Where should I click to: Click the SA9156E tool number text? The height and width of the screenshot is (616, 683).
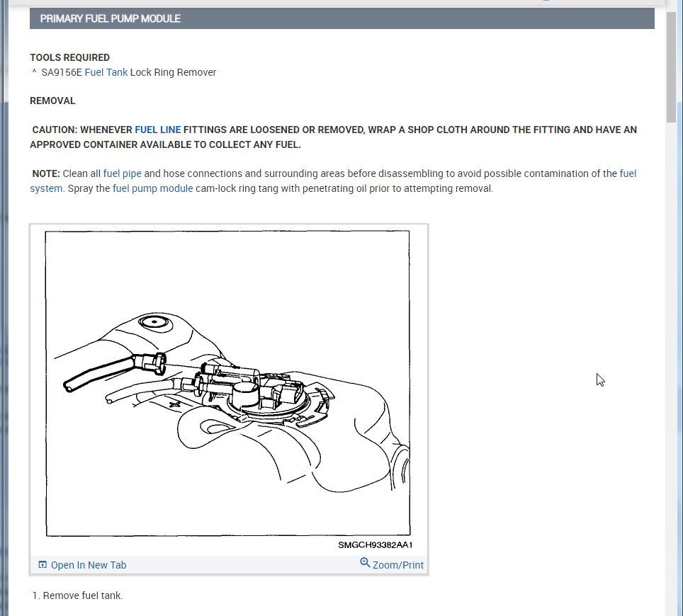pyautogui.click(x=62, y=72)
